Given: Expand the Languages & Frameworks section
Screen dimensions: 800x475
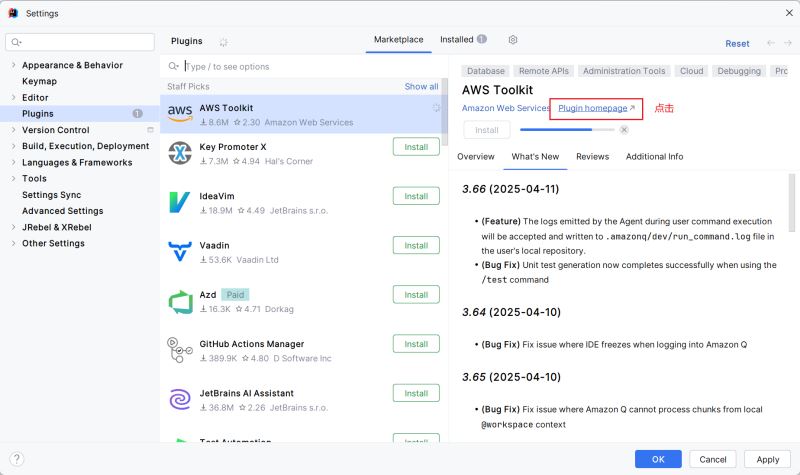Looking at the screenshot, I should (x=13, y=162).
